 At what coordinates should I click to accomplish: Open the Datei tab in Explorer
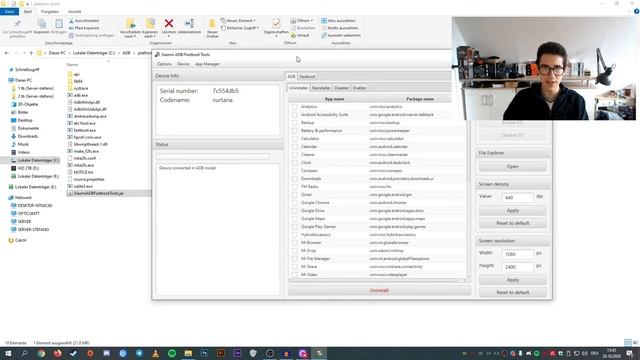point(9,11)
